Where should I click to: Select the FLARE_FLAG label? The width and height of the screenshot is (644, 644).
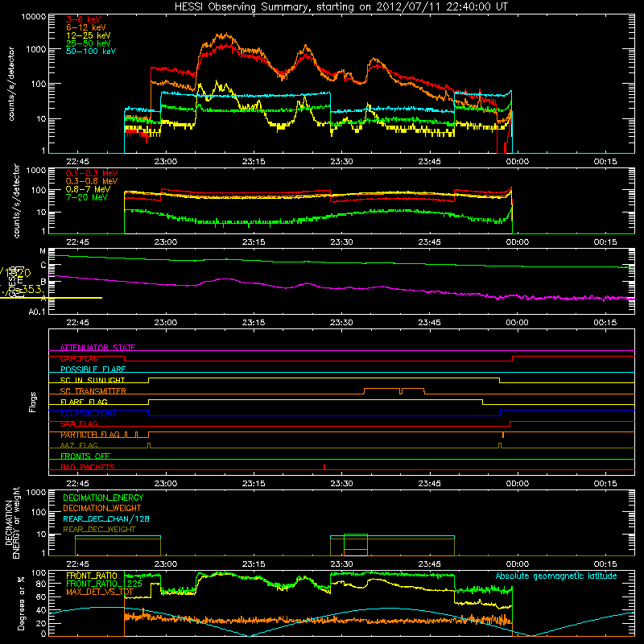pos(84,402)
